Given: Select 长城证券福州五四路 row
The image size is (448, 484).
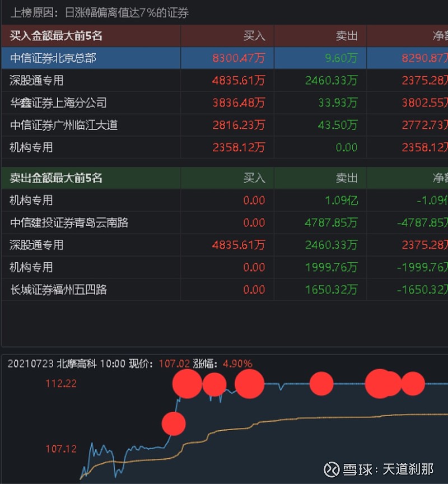Looking at the screenshot, I should pyautogui.click(x=225, y=290).
